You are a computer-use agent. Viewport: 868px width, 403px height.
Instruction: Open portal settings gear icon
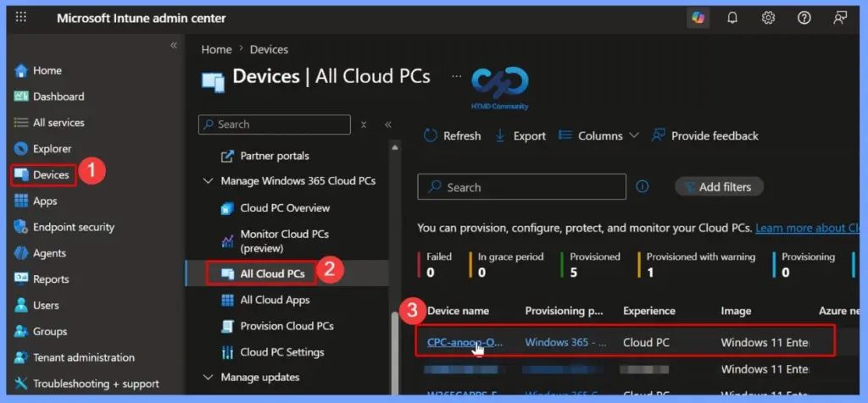click(768, 19)
